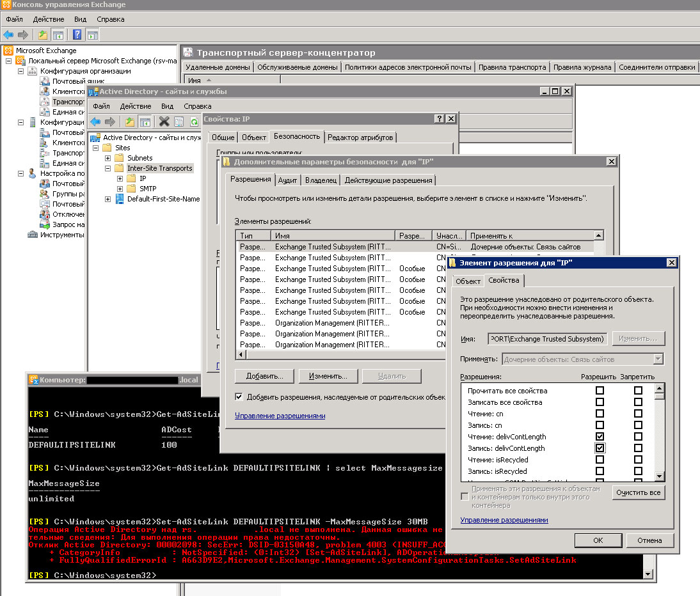Select Запрос на перемещение node icon
Image resolution: width=700 pixels, height=596 pixels.
45,224
